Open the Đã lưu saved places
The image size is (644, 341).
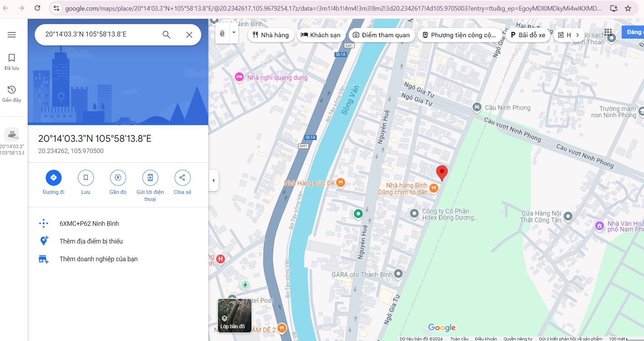(12, 62)
